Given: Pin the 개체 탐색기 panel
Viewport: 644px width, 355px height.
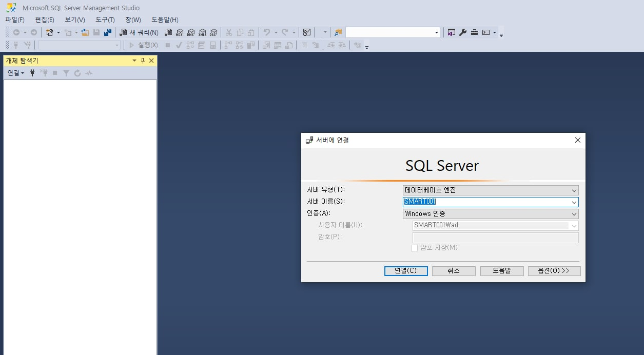Looking at the screenshot, I should click(143, 61).
